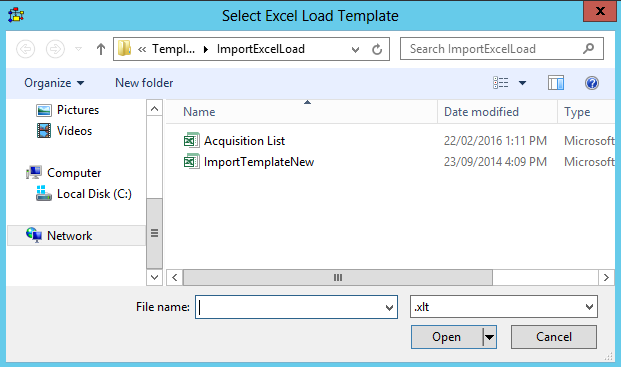Click the Open button
Viewport: 621px width, 367px height.
point(447,337)
